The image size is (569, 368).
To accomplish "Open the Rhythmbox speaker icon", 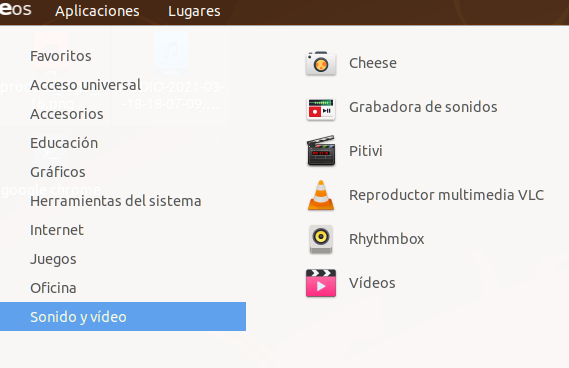I will (321, 239).
